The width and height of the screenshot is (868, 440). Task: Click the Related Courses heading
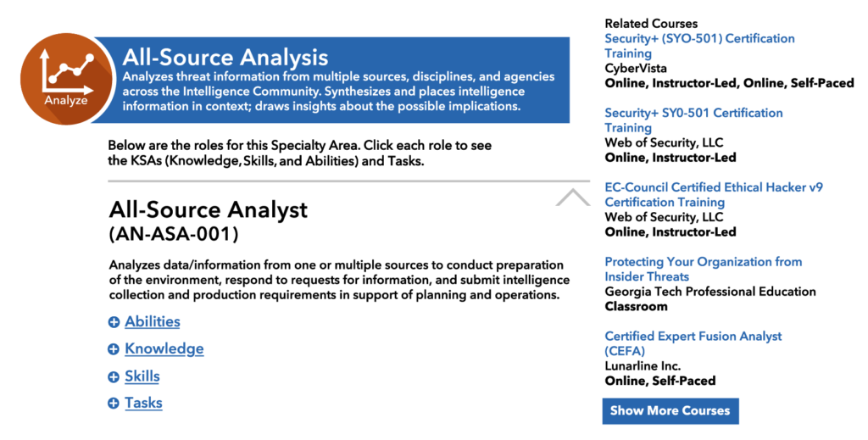point(651,24)
